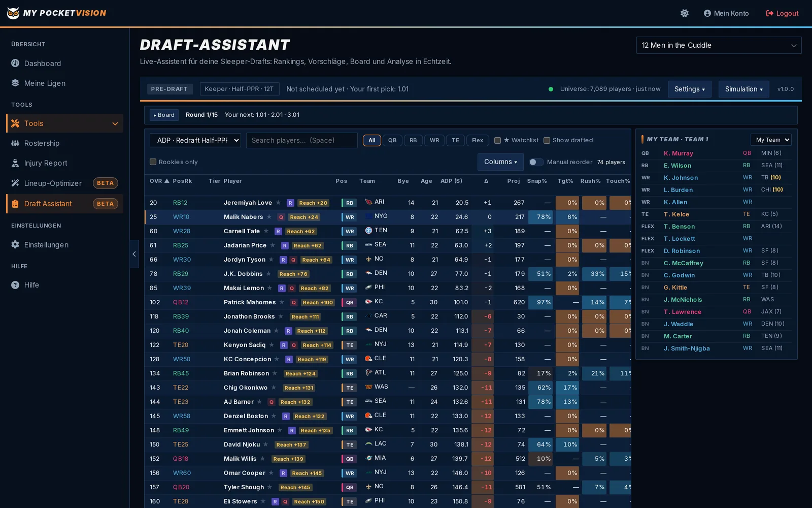Enable the Watchlist checkbox

pyautogui.click(x=497, y=140)
